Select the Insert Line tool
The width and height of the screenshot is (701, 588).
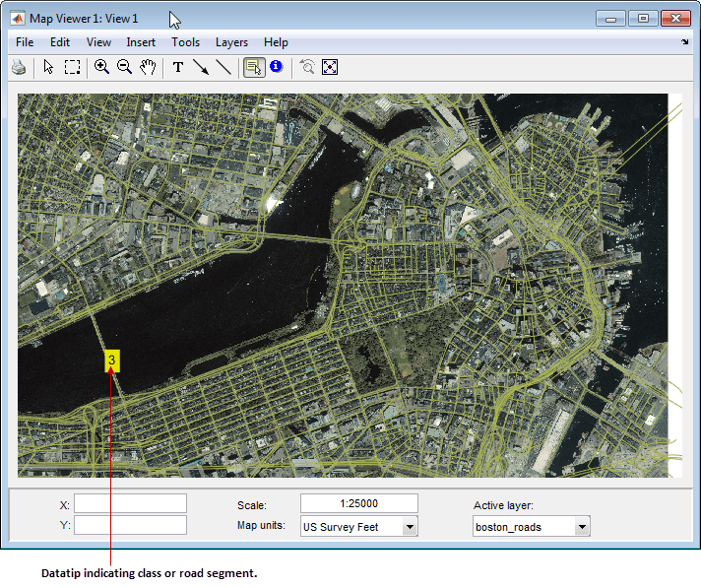(x=223, y=67)
